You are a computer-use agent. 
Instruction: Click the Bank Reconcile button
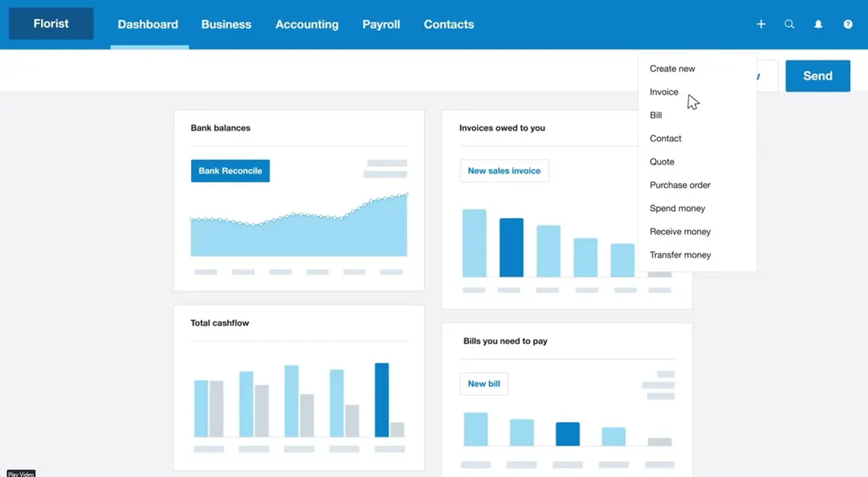(x=230, y=171)
